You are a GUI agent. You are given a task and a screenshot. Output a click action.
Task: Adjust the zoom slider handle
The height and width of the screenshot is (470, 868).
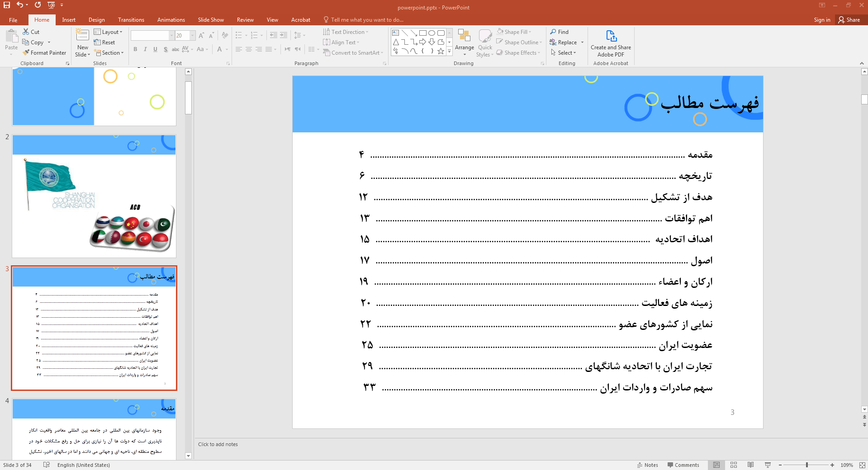806,465
